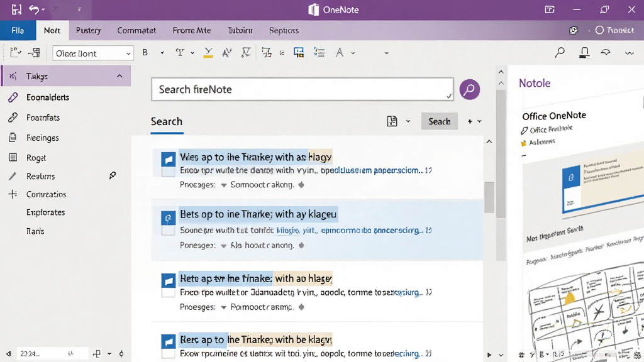Click the bulleted list toolbar icon

pos(319,53)
